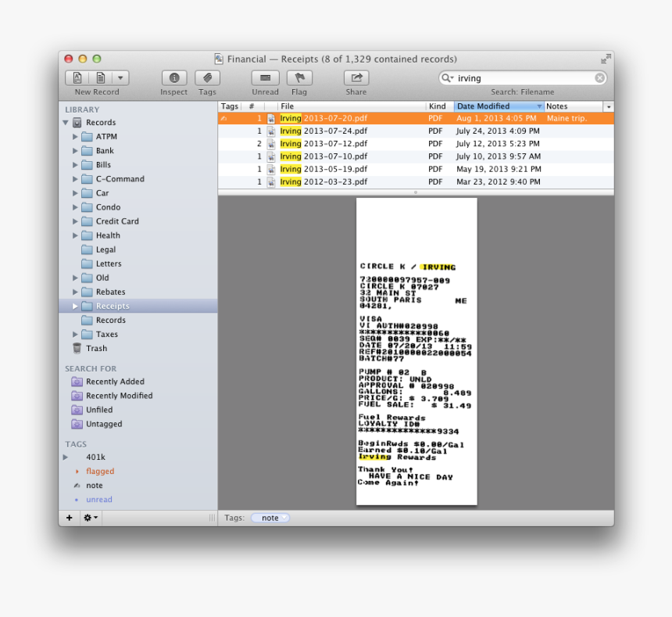
Task: Click the Flag icon in the toolbar
Action: tap(299, 78)
